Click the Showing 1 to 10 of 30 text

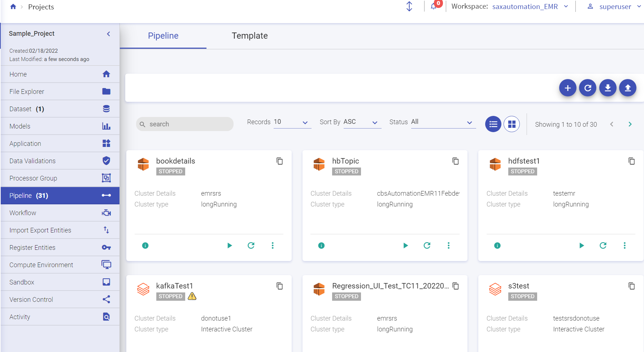[x=566, y=124]
